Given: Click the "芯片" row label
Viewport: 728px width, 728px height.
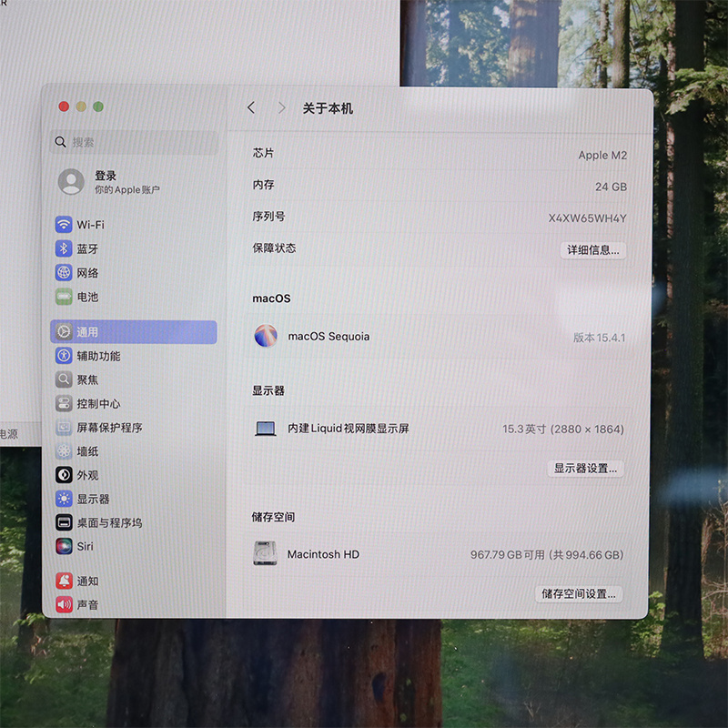Looking at the screenshot, I should pyautogui.click(x=263, y=153).
